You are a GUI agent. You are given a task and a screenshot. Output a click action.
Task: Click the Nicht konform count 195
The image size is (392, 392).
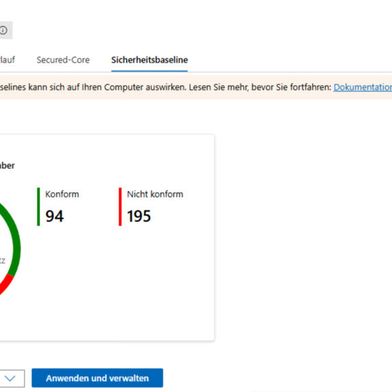point(139,216)
